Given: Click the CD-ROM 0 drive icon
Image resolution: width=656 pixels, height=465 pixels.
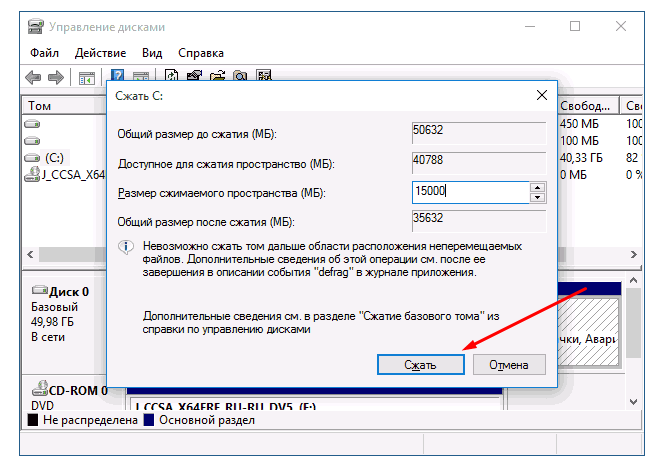Looking at the screenshot, I should click(40, 388).
